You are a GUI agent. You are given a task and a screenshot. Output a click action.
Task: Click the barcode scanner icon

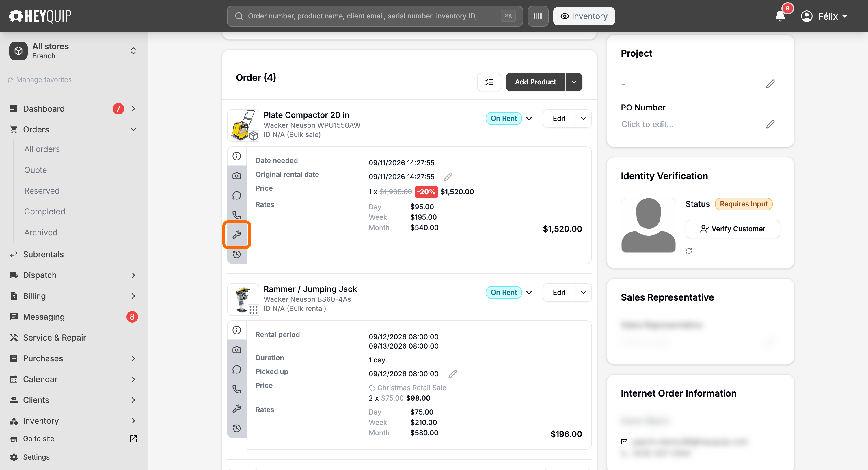coord(538,16)
